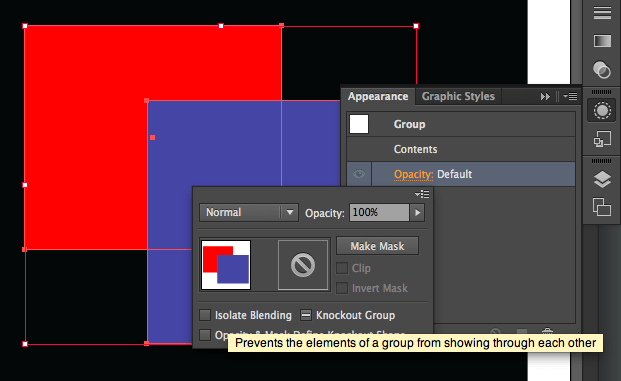Select the Contents row in Appearance panel

(x=461, y=149)
